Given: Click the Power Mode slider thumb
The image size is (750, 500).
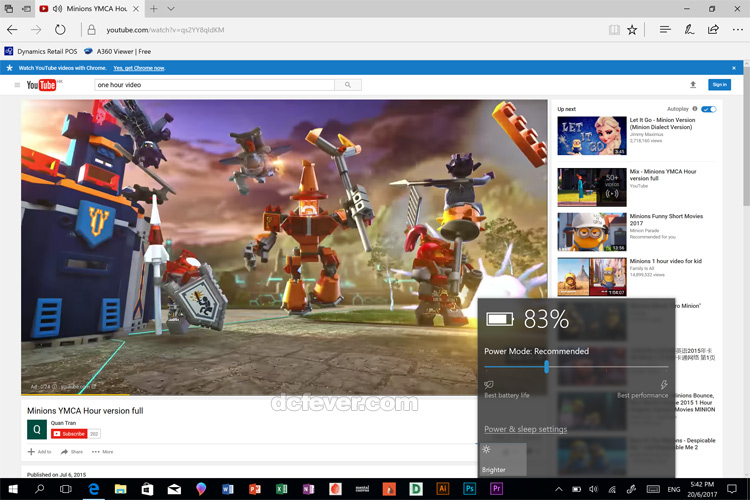Looking at the screenshot, I should pos(546,367).
